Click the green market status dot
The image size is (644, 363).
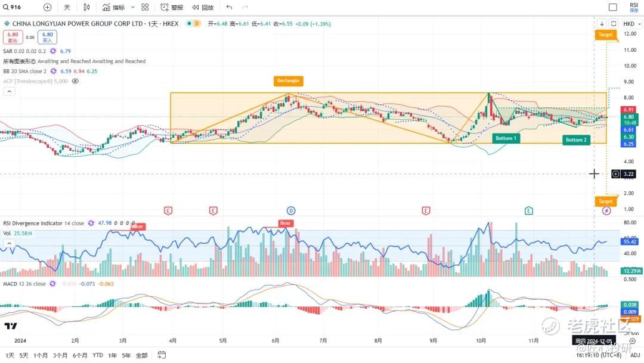coord(189,23)
